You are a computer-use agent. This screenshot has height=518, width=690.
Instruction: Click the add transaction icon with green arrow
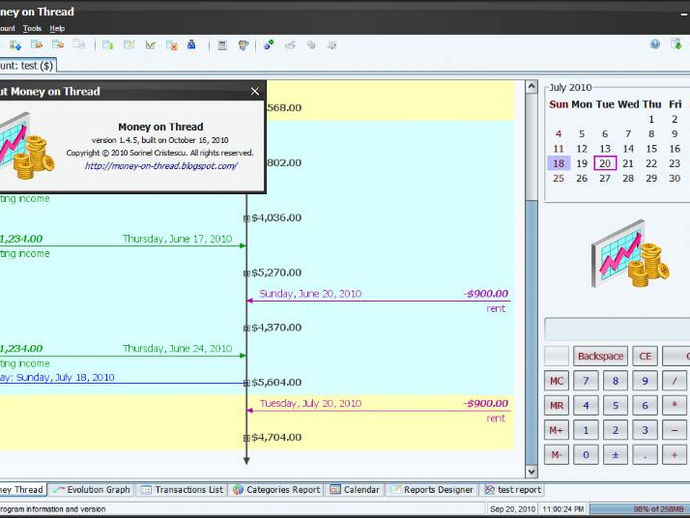tap(108, 45)
